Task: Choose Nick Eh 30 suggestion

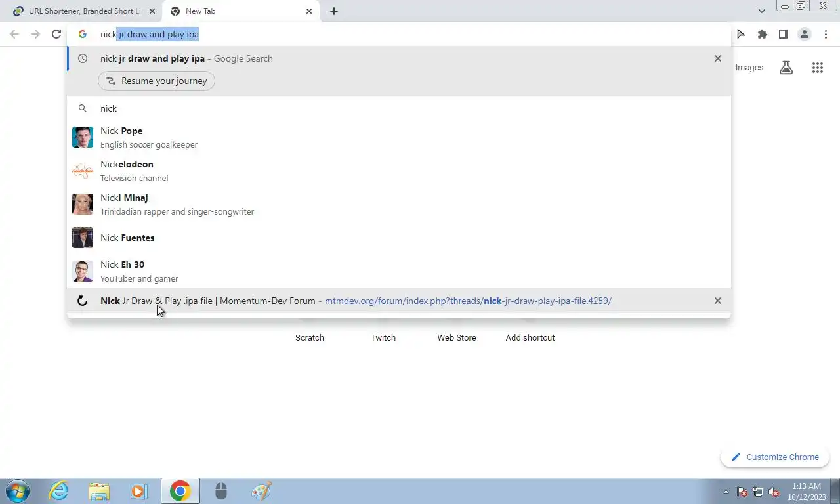Action: click(x=399, y=271)
